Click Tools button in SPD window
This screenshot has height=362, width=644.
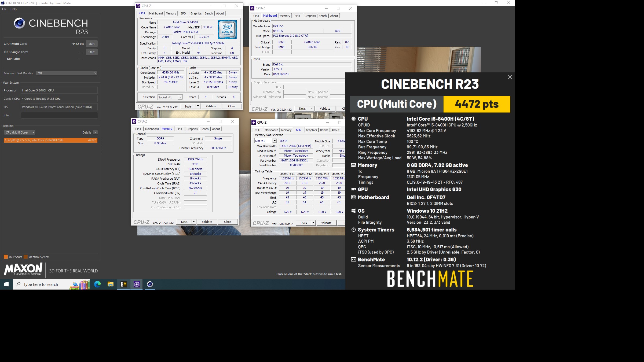[303, 223]
